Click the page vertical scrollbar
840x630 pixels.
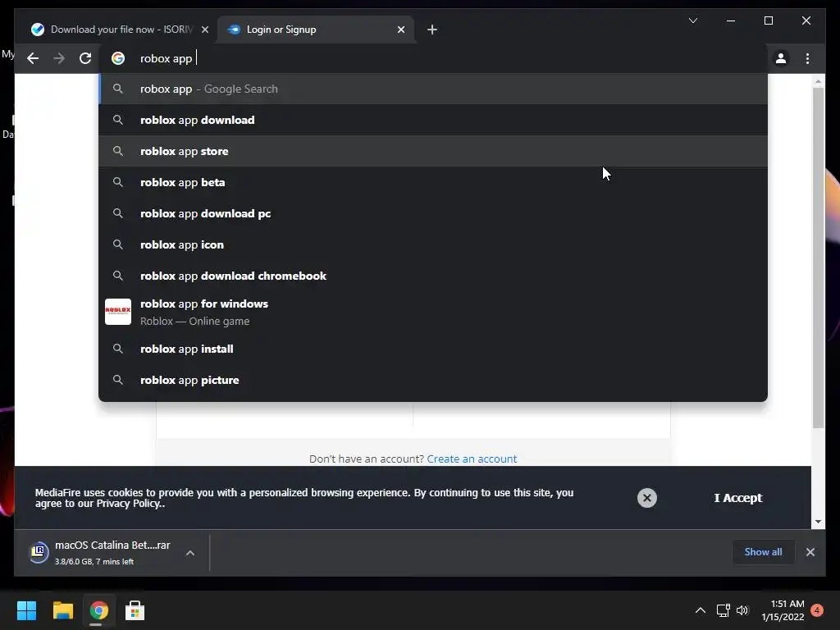[x=818, y=257]
